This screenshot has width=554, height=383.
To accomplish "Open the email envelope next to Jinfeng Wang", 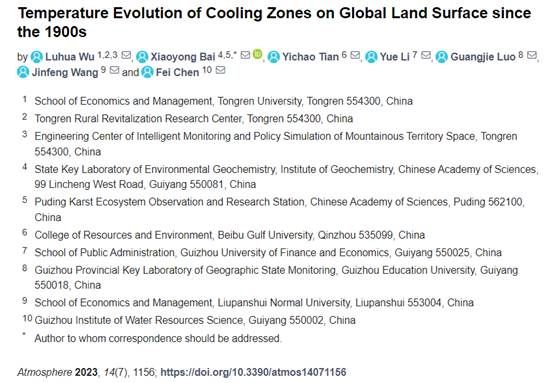I will point(114,70).
